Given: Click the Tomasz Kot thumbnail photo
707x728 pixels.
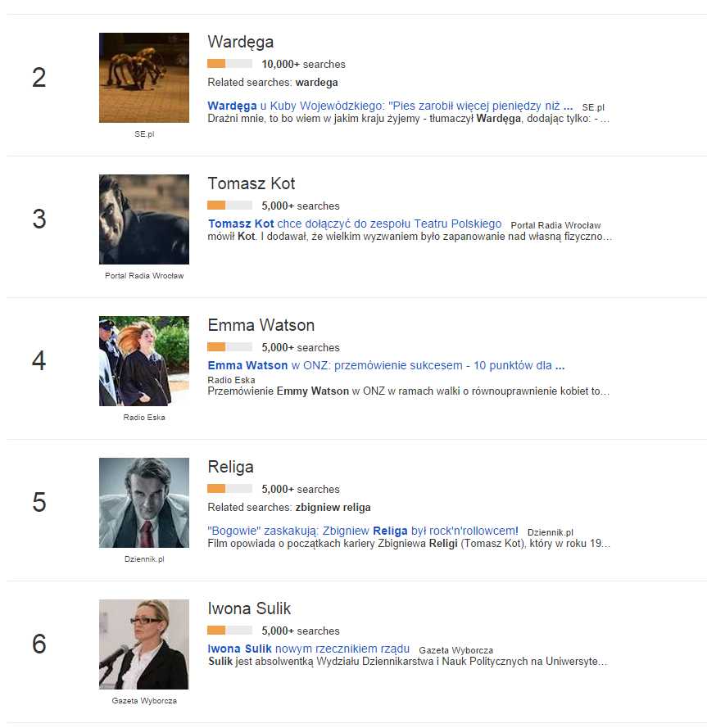Looking at the screenshot, I should [144, 219].
